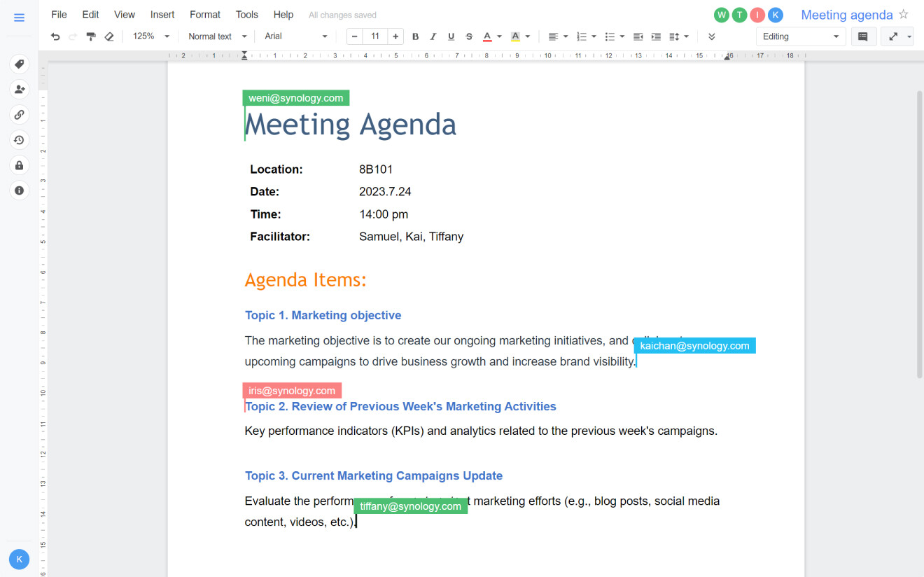Toggle bold formatting
Viewport: 924px width, 577px height.
click(415, 36)
